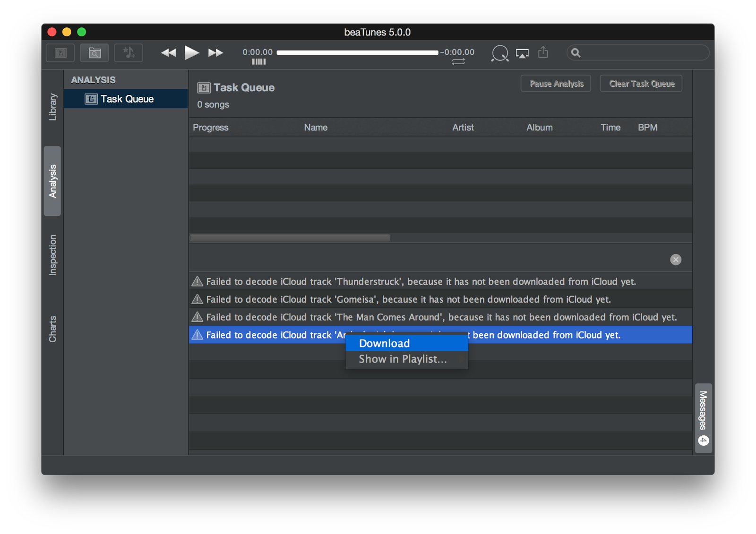Open the share icon menu
Viewport: 756px width, 534px height.
(543, 52)
